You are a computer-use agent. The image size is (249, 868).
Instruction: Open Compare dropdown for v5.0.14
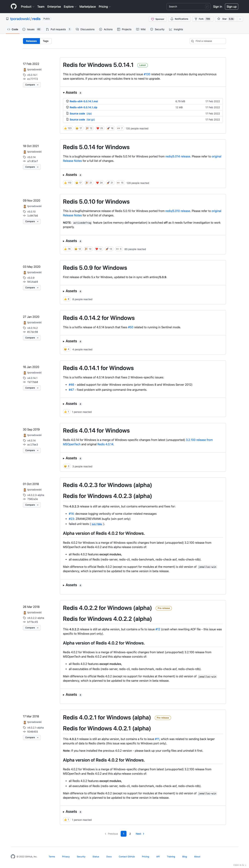click(32, 167)
